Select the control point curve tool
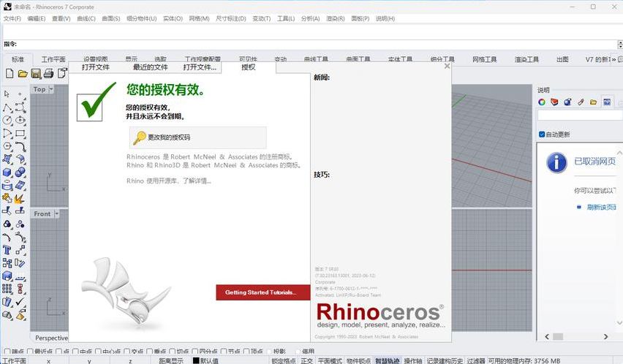 (x=20, y=107)
